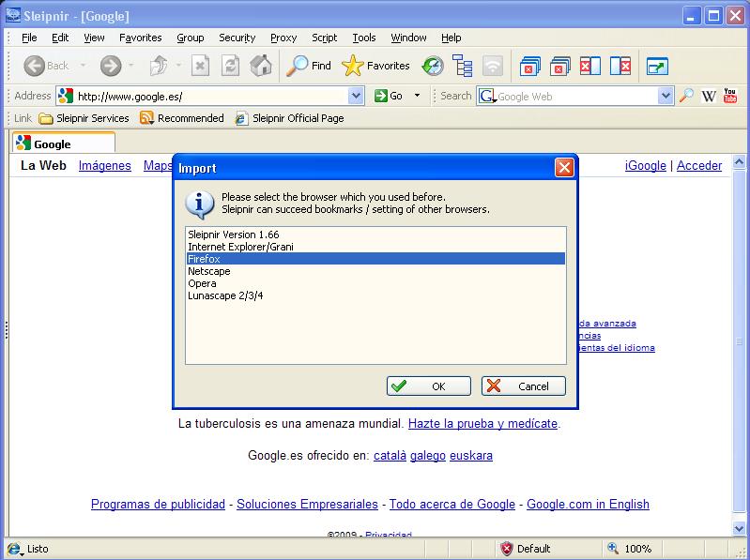Go to the Home page icon
Viewport: 750px width, 560px height.
pyautogui.click(x=261, y=66)
